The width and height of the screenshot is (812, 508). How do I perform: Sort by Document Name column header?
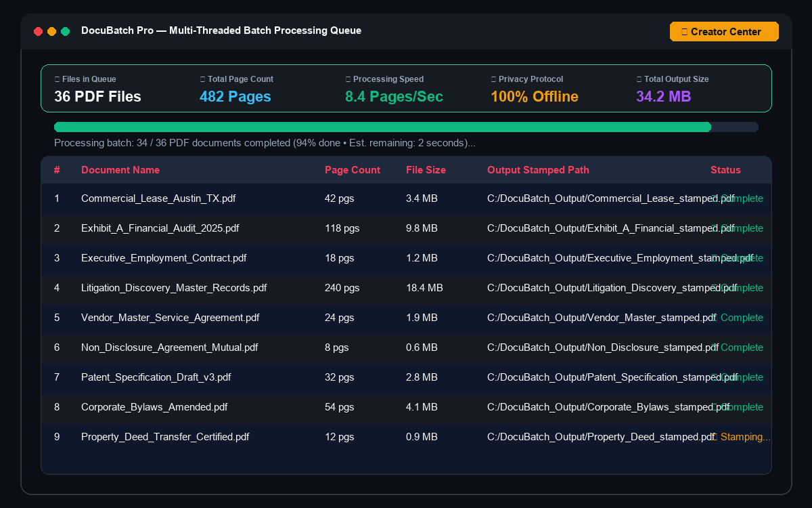click(x=120, y=170)
